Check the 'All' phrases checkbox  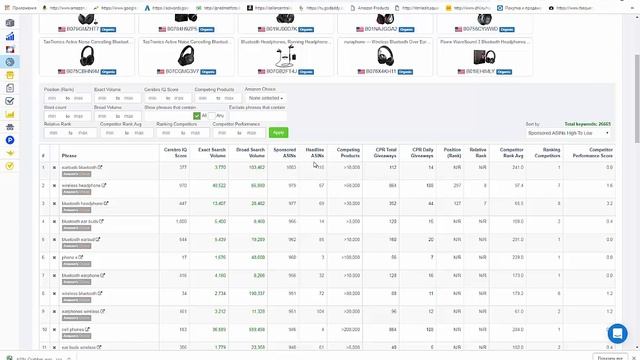point(197,116)
